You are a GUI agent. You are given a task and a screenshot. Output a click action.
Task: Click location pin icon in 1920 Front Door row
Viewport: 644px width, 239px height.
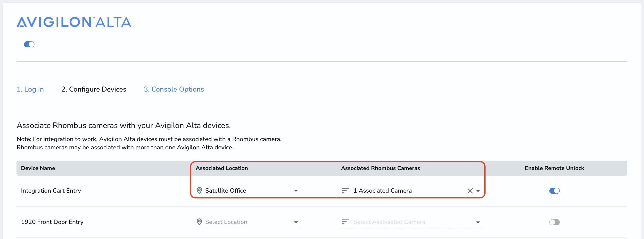click(199, 222)
